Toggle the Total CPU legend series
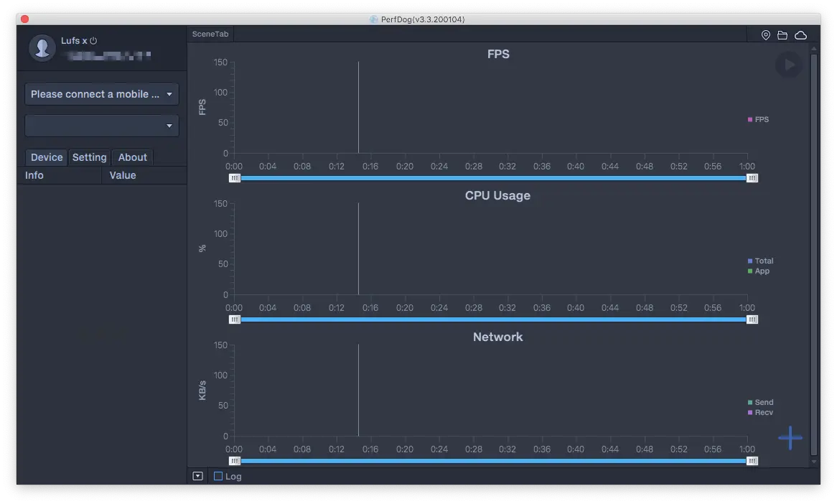837x504 pixels. click(x=760, y=261)
